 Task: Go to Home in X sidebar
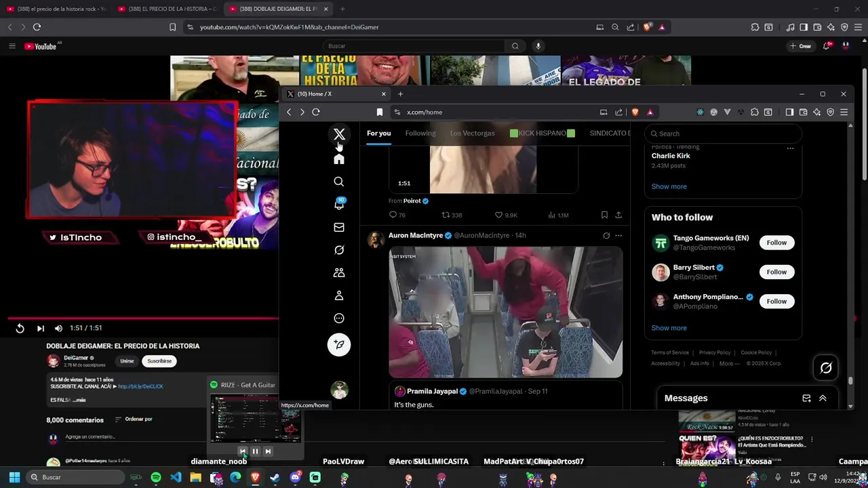click(x=339, y=159)
